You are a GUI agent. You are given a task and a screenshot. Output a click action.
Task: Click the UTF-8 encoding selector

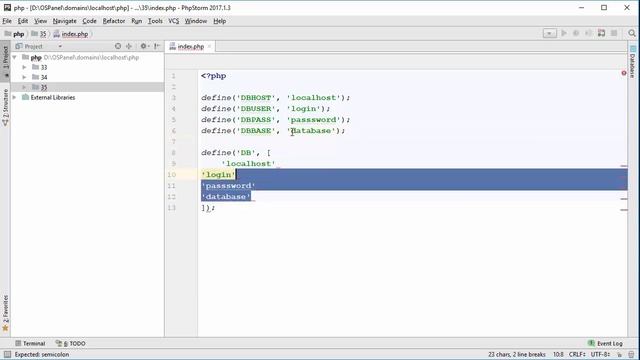click(600, 354)
